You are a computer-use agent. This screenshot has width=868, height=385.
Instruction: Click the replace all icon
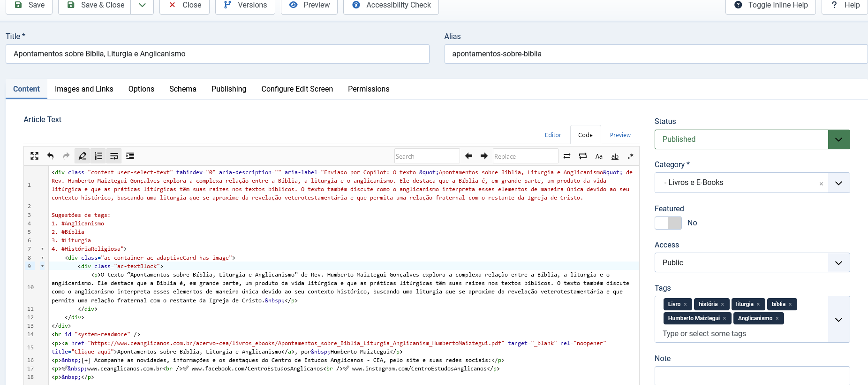click(x=582, y=156)
